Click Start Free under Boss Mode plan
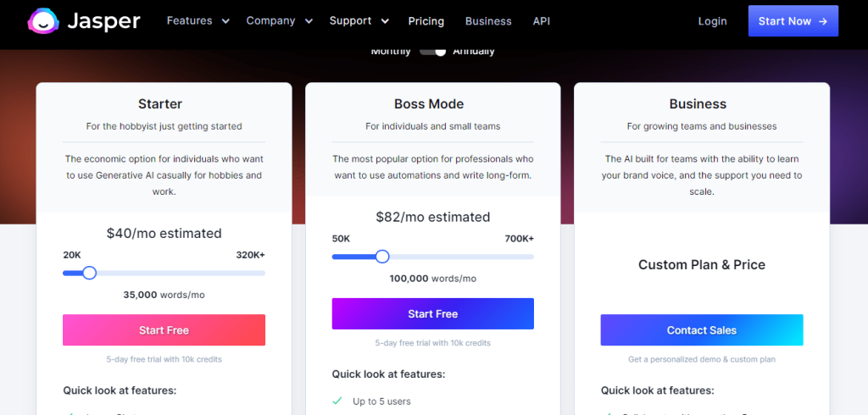Image resolution: width=868 pixels, height=415 pixels. coord(433,313)
